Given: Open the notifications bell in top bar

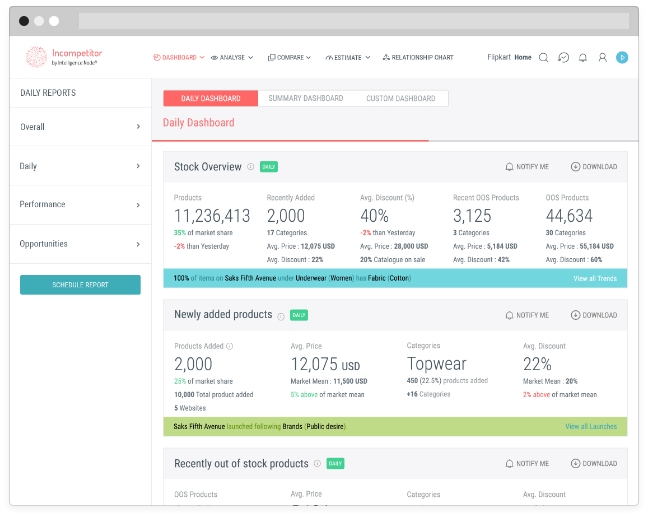Looking at the screenshot, I should (x=583, y=58).
